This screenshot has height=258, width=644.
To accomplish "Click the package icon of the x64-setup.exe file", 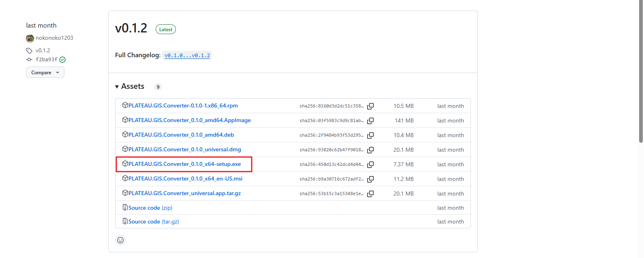I will [125, 164].
